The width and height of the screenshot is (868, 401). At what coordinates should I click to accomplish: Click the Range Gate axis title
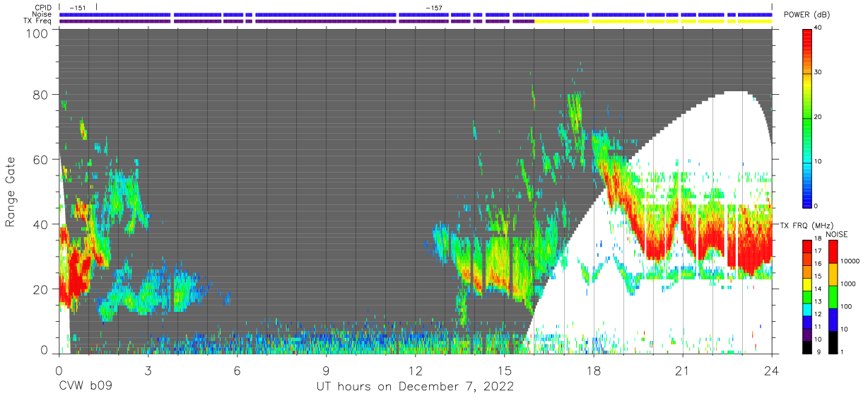[11, 192]
